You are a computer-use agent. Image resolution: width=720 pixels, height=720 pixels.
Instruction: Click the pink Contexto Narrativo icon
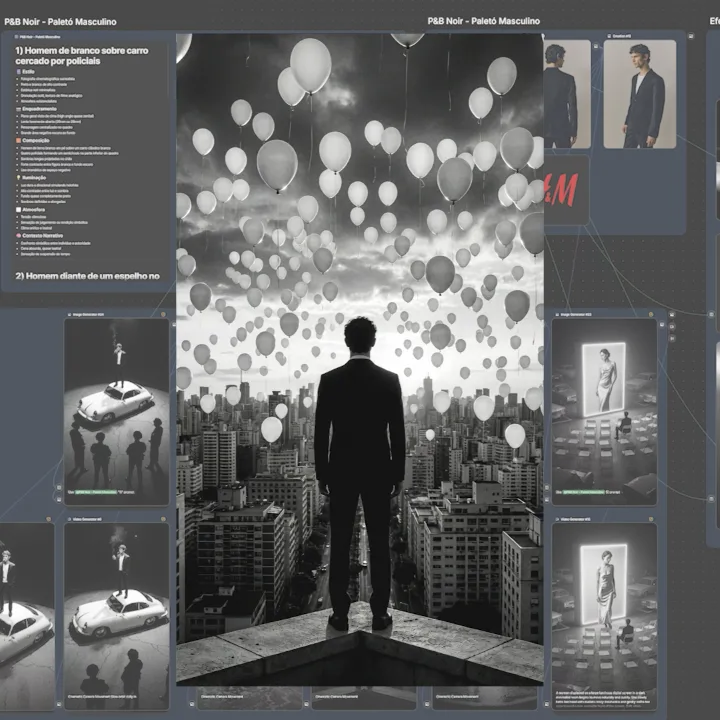tap(18, 236)
